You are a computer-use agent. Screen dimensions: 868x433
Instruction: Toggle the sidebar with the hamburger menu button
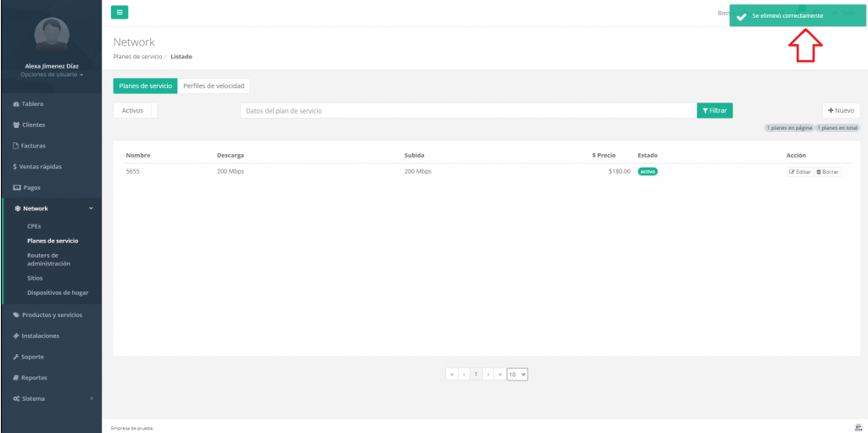(120, 12)
